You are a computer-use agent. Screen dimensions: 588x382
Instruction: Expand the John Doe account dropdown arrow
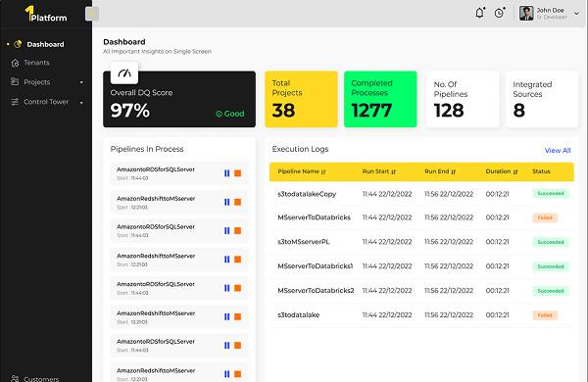click(x=576, y=14)
